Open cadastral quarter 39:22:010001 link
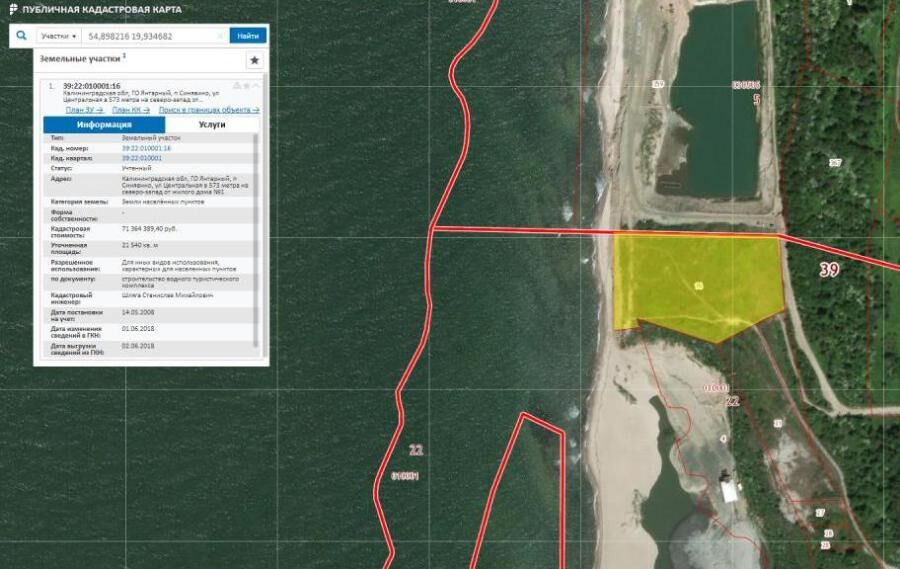The image size is (900, 569). pos(141,158)
